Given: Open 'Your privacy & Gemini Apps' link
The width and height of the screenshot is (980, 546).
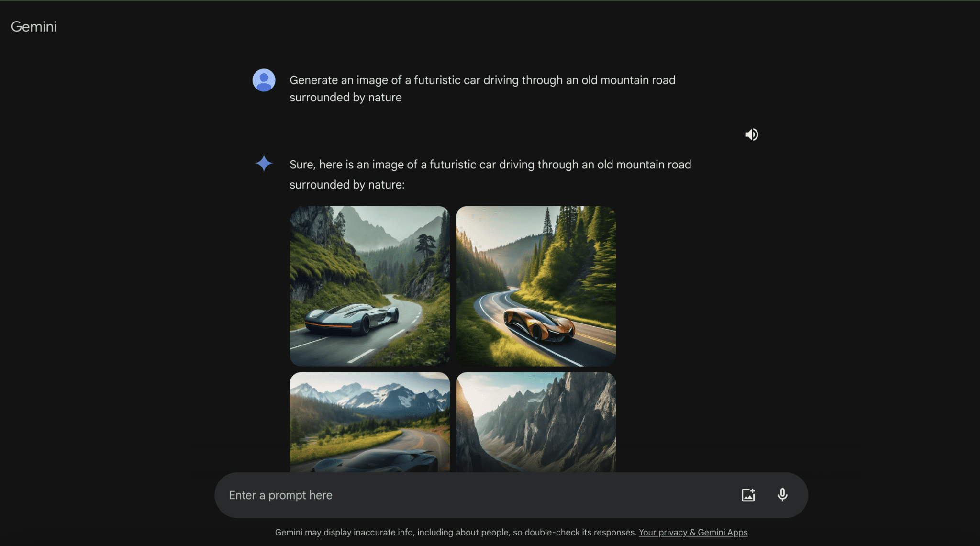Looking at the screenshot, I should (x=693, y=532).
